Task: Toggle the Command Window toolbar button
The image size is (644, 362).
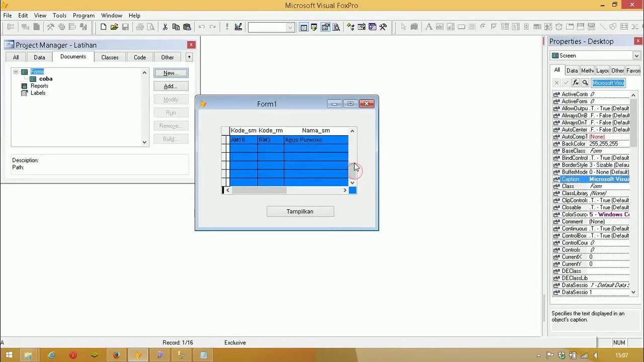Action: pos(303,27)
